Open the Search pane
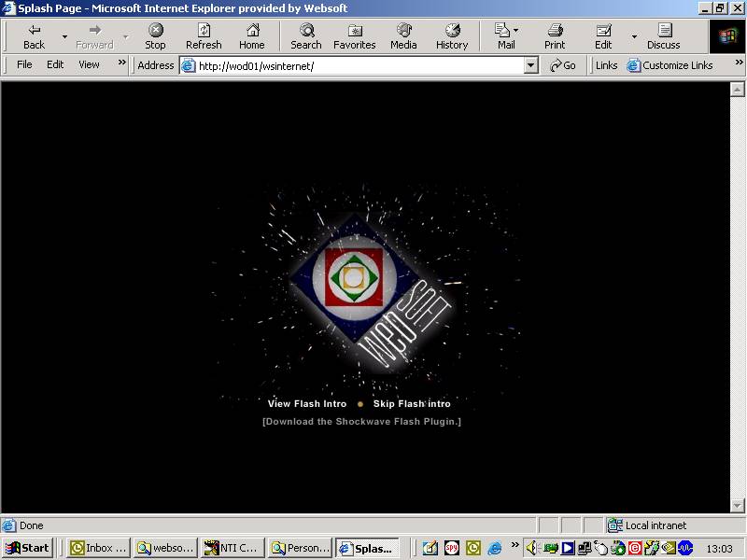The width and height of the screenshot is (747, 560). click(x=306, y=36)
